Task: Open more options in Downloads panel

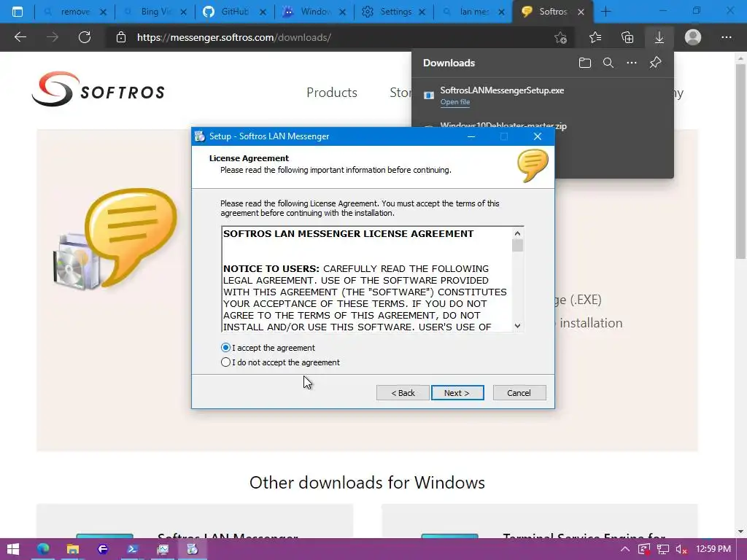Action: pyautogui.click(x=631, y=63)
